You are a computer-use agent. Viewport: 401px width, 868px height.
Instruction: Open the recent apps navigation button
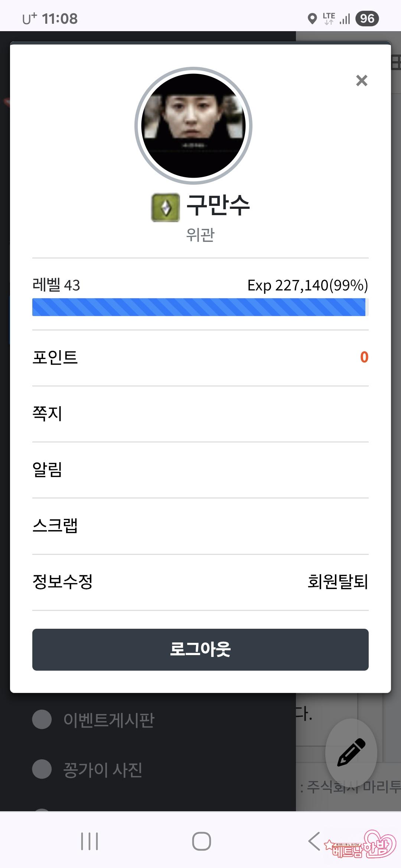coord(89,841)
